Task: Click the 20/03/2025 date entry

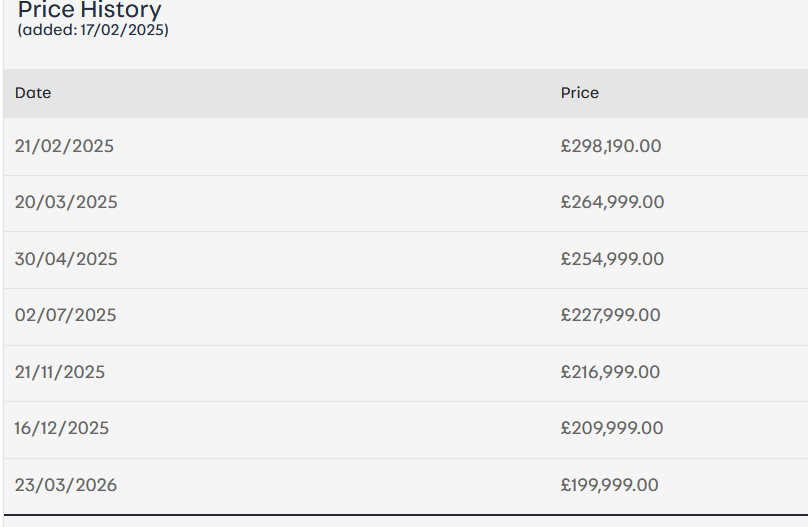Action: click(x=66, y=202)
